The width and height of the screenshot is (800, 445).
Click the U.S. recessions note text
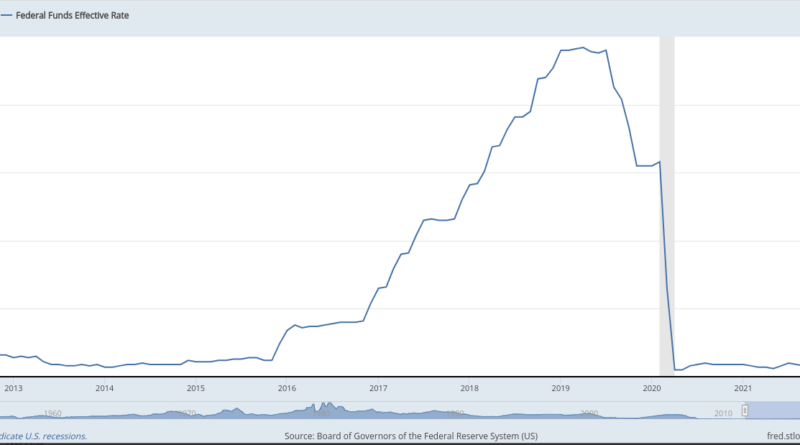point(43,436)
